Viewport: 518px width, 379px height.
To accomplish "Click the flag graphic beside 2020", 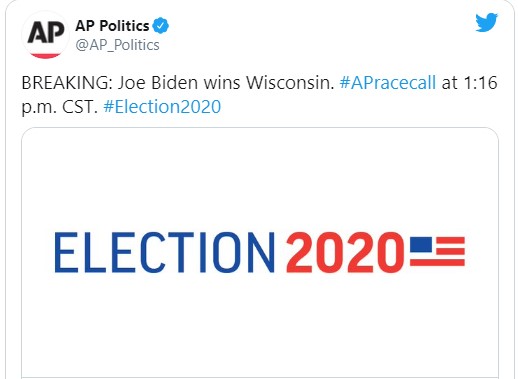I will pyautogui.click(x=437, y=251).
